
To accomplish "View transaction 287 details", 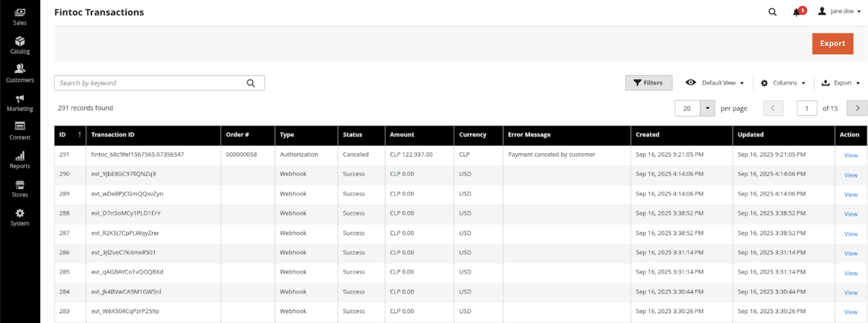I will [851, 234].
